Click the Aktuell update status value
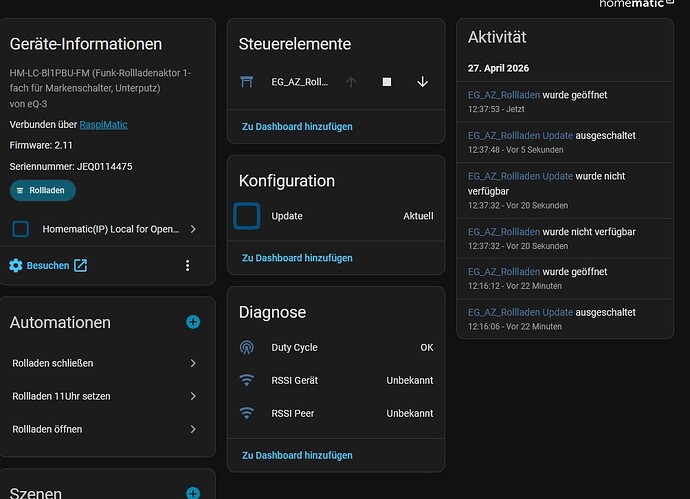Screen dimensions: 690x499 tap(418, 216)
